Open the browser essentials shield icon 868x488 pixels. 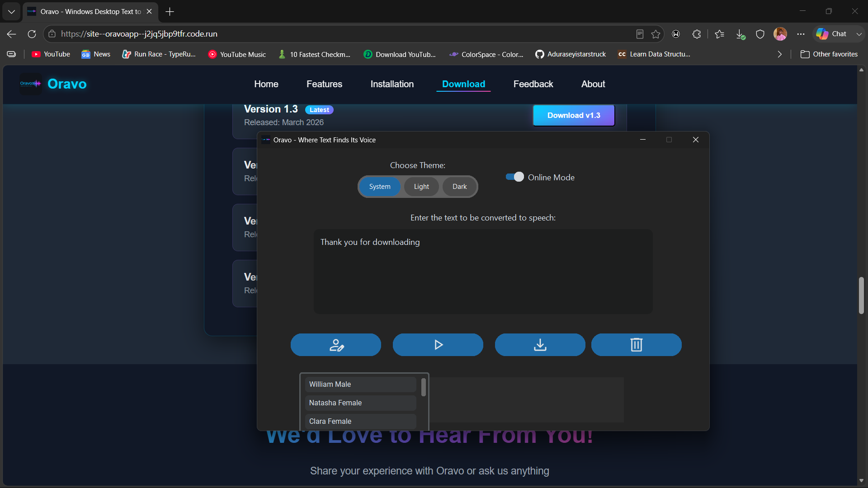760,34
